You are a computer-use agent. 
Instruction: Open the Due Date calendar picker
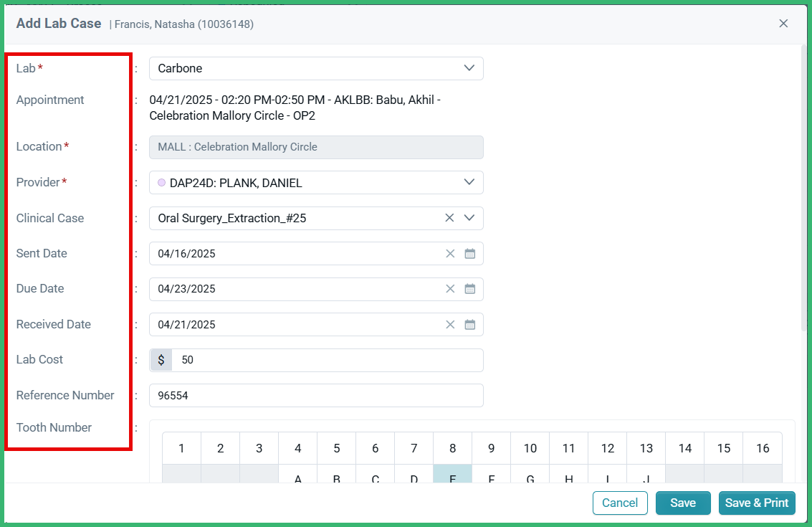point(469,288)
